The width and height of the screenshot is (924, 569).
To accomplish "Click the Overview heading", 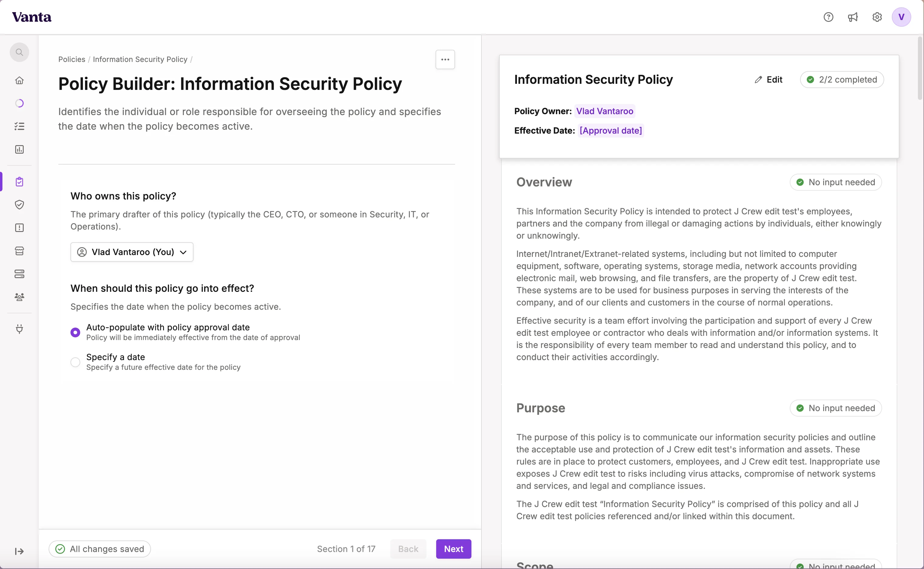I will point(544,182).
